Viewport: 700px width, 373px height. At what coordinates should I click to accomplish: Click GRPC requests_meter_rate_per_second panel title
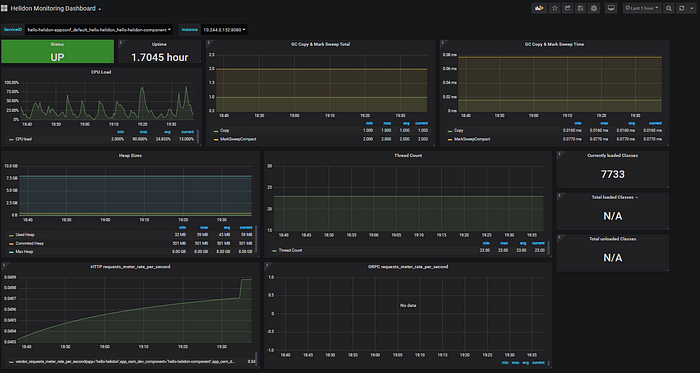(408, 267)
